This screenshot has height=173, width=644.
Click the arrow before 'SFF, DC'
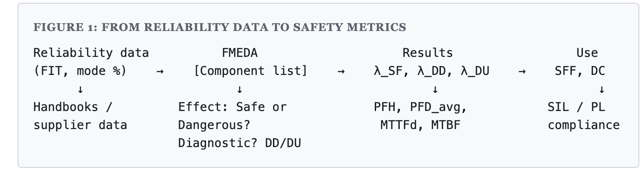pyautogui.click(x=522, y=72)
